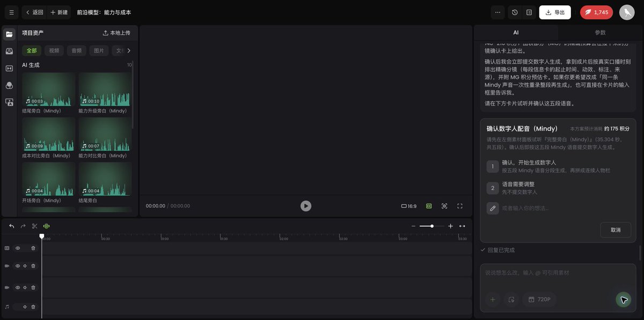The image size is (644, 320).
Task: Expand more asset filter categories with chevron
Action: pyautogui.click(x=129, y=51)
